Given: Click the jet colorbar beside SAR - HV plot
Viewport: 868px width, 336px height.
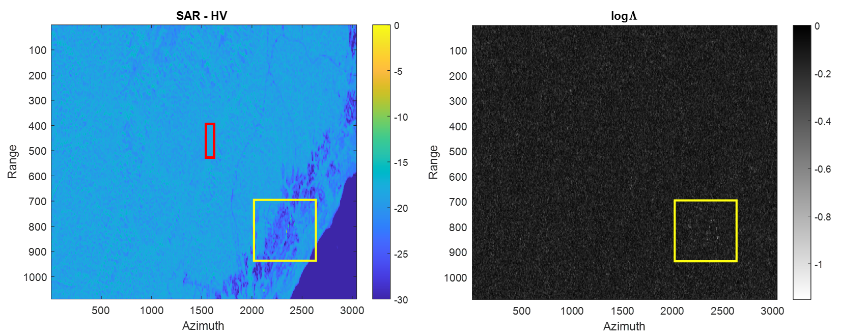Looking at the screenshot, I should point(381,162).
